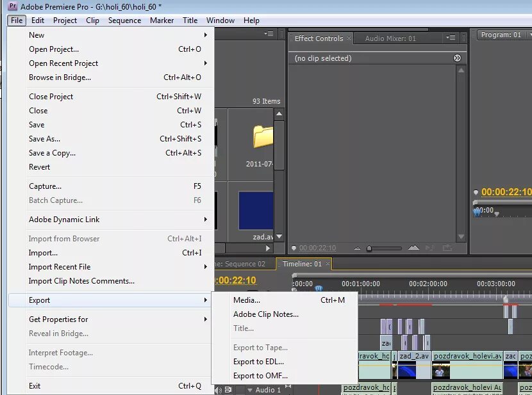Click the yellow folder bin 2011-07 thumbnail

[263, 137]
